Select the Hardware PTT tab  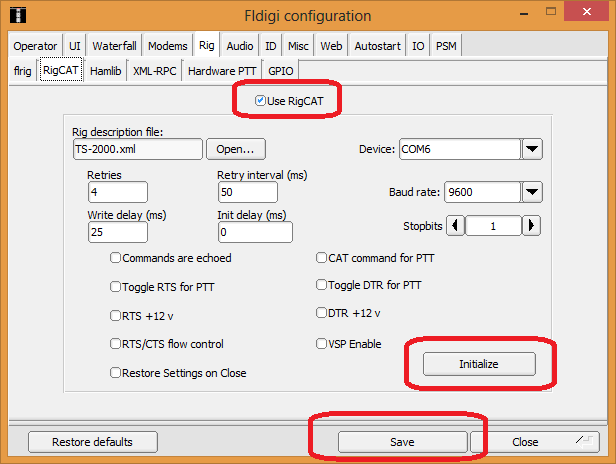tap(222, 70)
